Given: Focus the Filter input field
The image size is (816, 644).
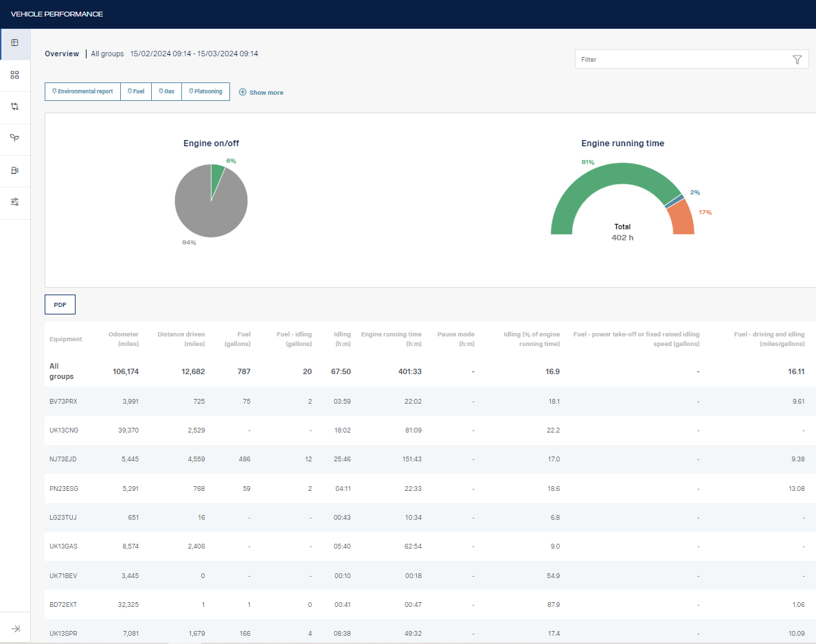Looking at the screenshot, I should click(692, 59).
